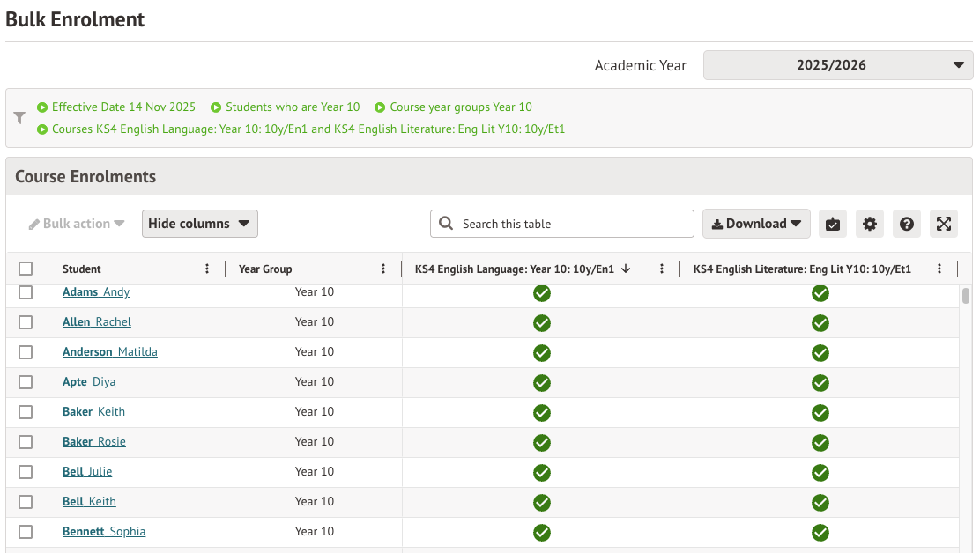The height and width of the screenshot is (553, 980).
Task: Click the search magnifier icon in the table
Action: click(445, 224)
